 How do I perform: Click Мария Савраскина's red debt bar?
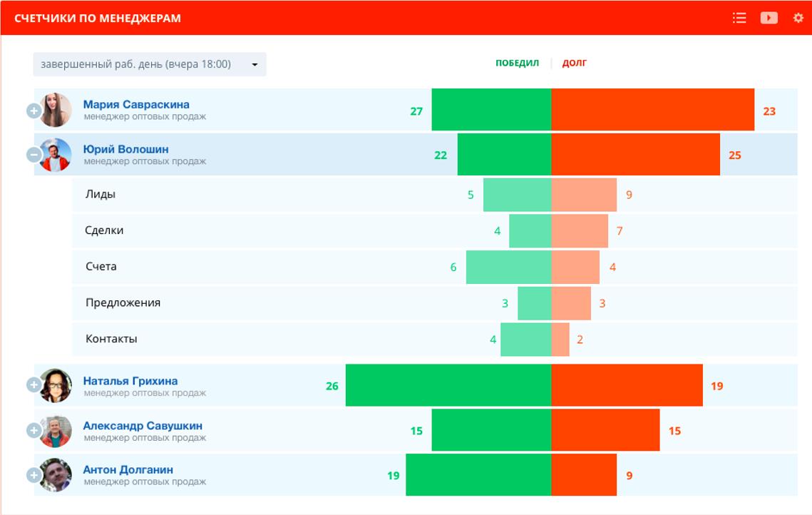(652, 110)
